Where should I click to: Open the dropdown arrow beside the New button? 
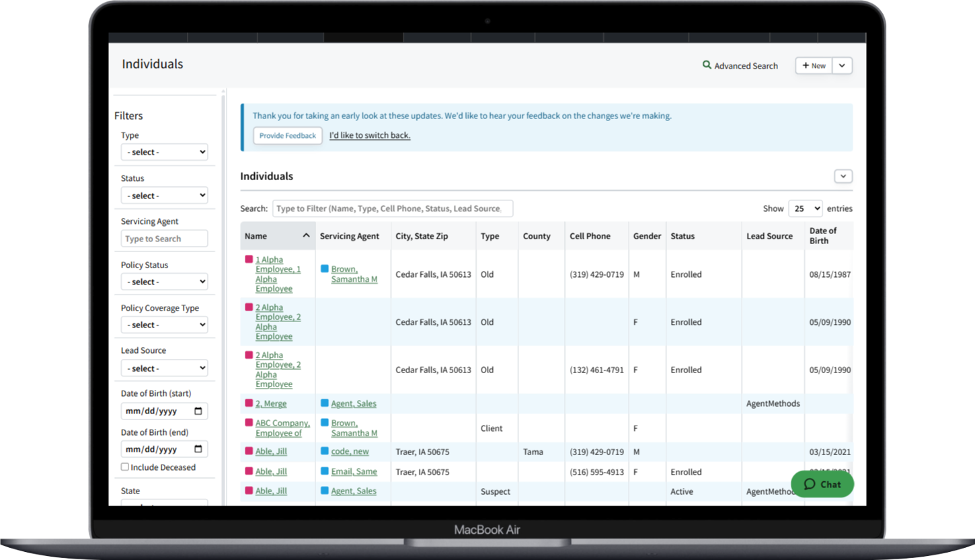coord(842,65)
